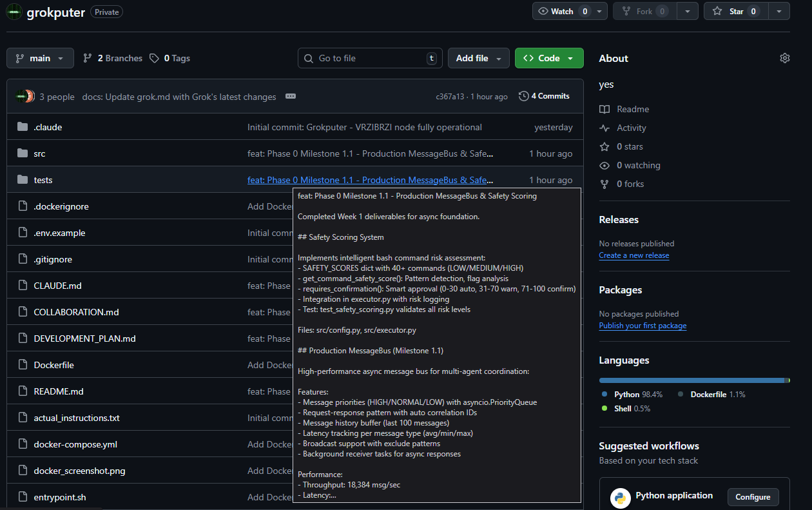Click the tests folder icon
Viewport: 812px width, 510px height.
coord(23,180)
